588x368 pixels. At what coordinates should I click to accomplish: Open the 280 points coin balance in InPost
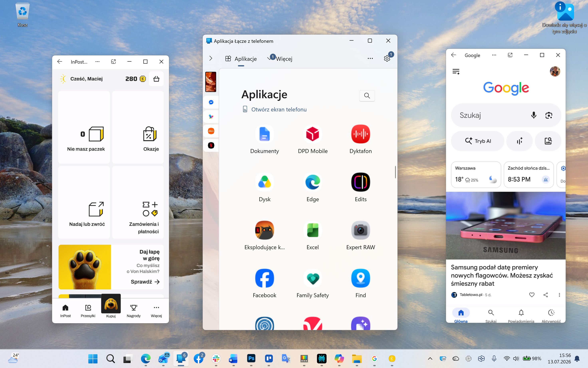pyautogui.click(x=136, y=79)
